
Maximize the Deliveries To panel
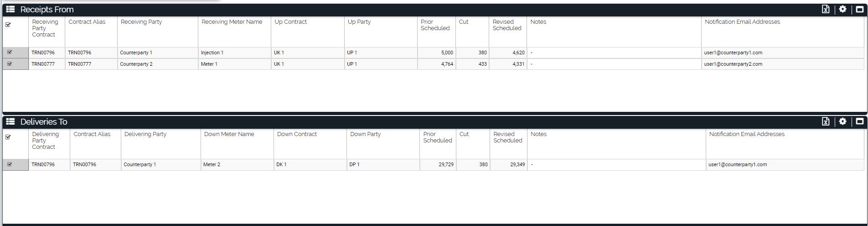[859, 121]
